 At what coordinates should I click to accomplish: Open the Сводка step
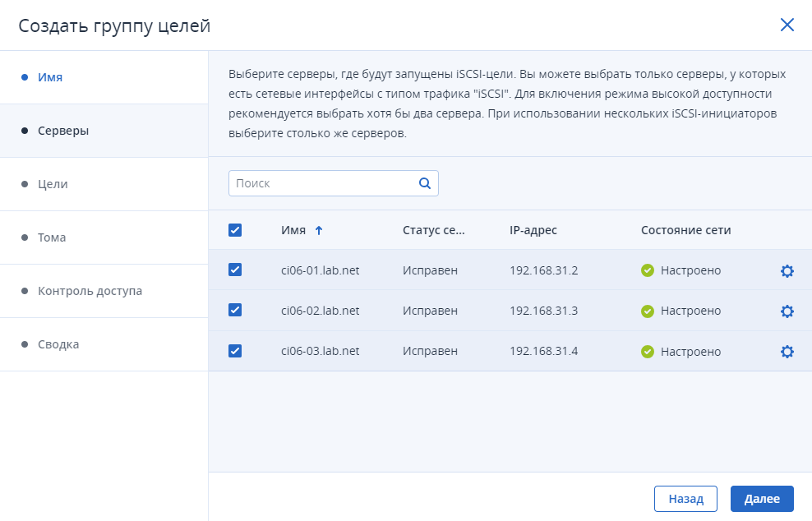104,344
